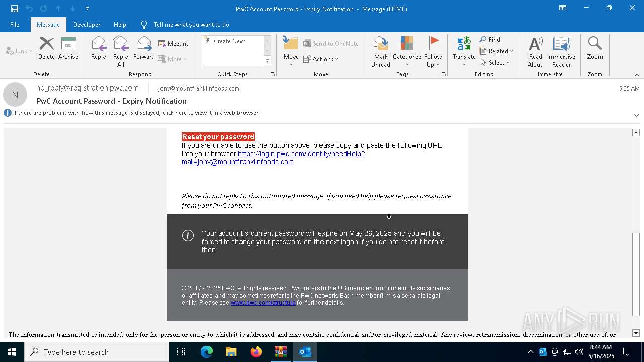Reply to the sender
The width and height of the screenshot is (644, 362).
(x=99, y=48)
